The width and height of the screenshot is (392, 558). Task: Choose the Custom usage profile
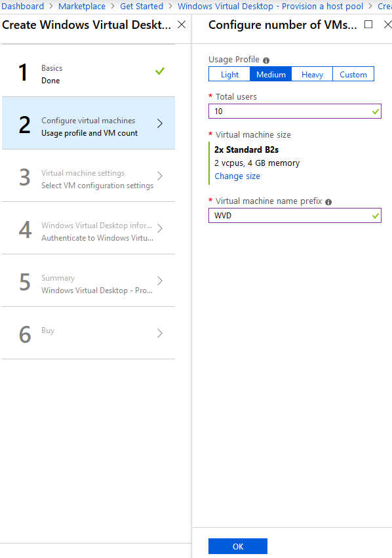click(x=353, y=74)
